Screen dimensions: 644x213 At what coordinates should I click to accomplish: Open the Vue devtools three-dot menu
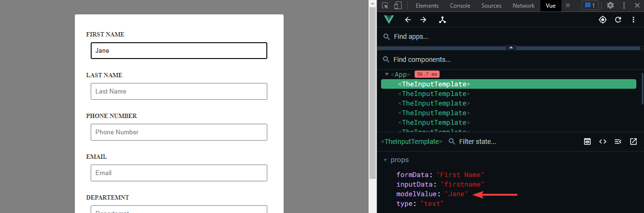[633, 20]
